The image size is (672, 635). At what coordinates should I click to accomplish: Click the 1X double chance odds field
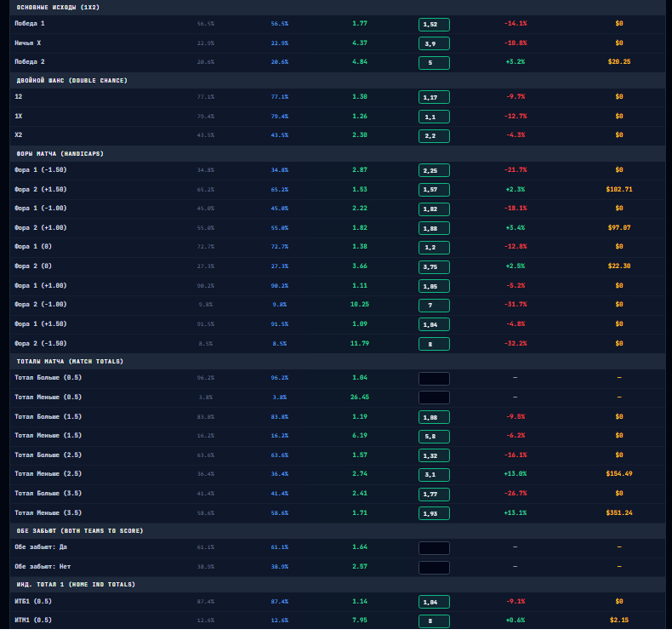click(434, 117)
